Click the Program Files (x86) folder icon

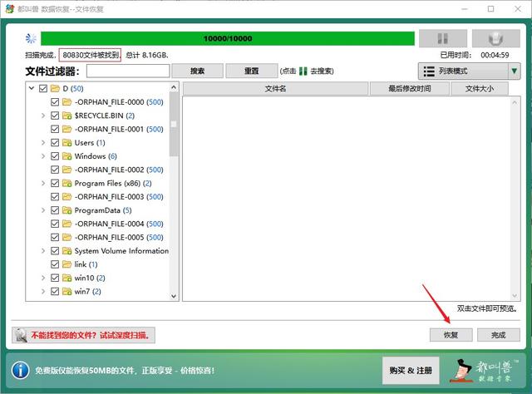66,183
